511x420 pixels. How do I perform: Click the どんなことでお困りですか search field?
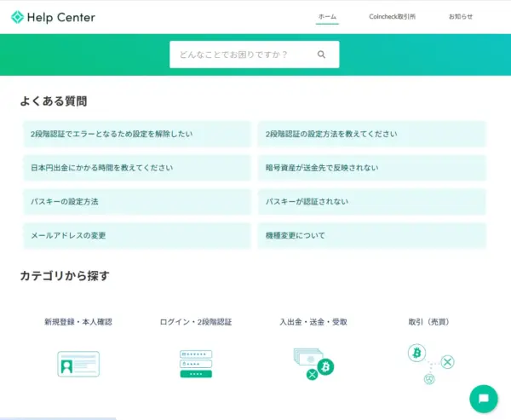click(241, 55)
